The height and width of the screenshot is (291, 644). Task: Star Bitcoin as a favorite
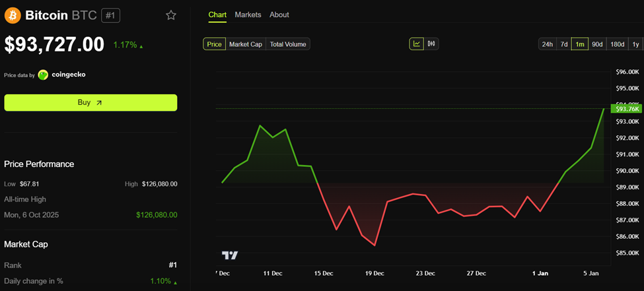171,15
